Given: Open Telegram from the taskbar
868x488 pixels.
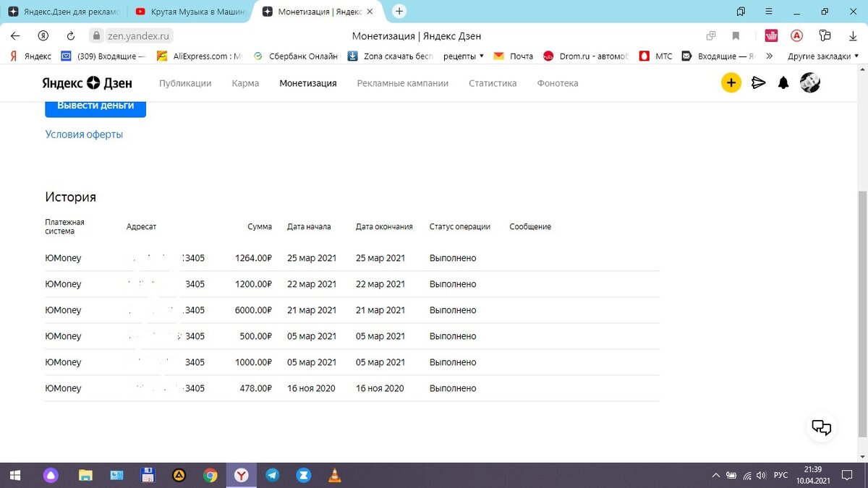Looking at the screenshot, I should 272,475.
